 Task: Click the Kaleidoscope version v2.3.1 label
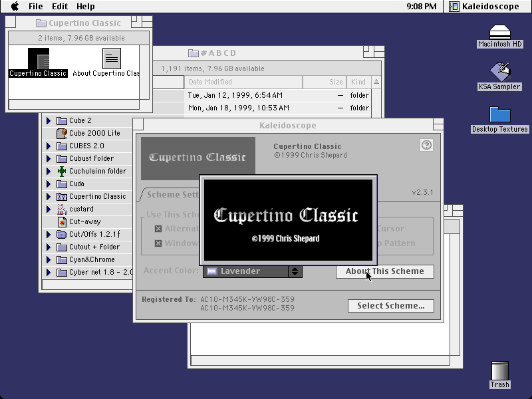tap(422, 192)
